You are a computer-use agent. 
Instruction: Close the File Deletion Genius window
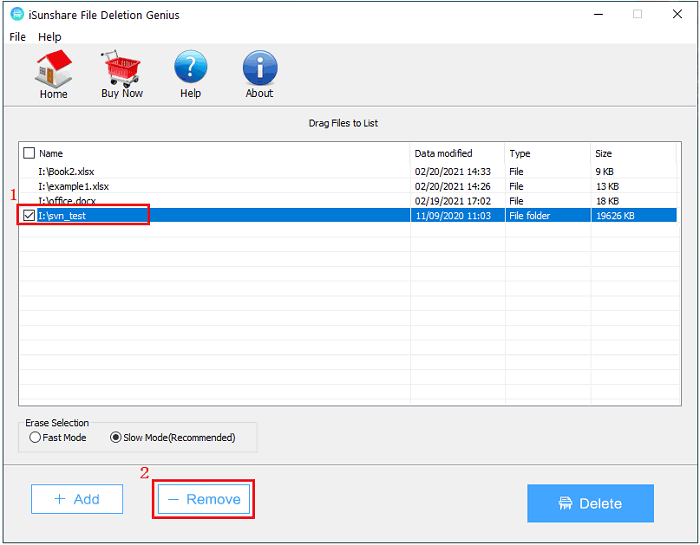[x=677, y=14]
